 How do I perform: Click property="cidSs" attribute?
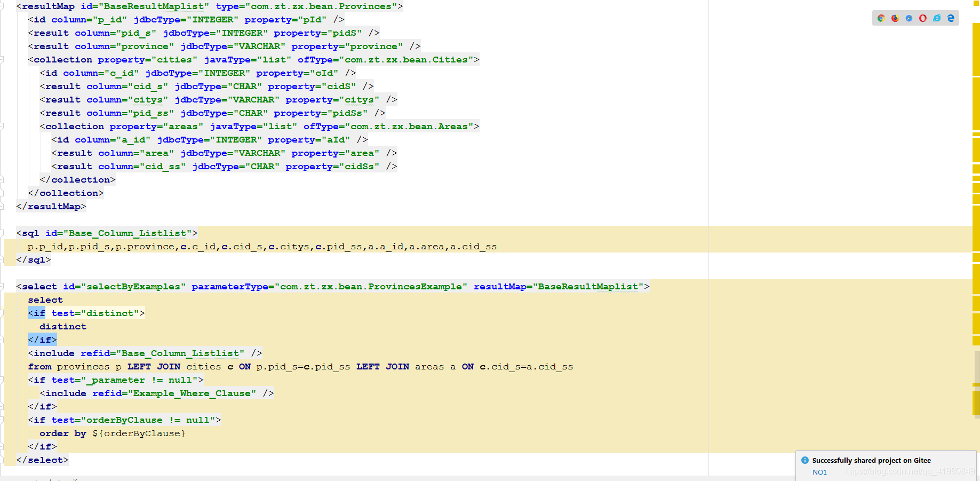332,167
